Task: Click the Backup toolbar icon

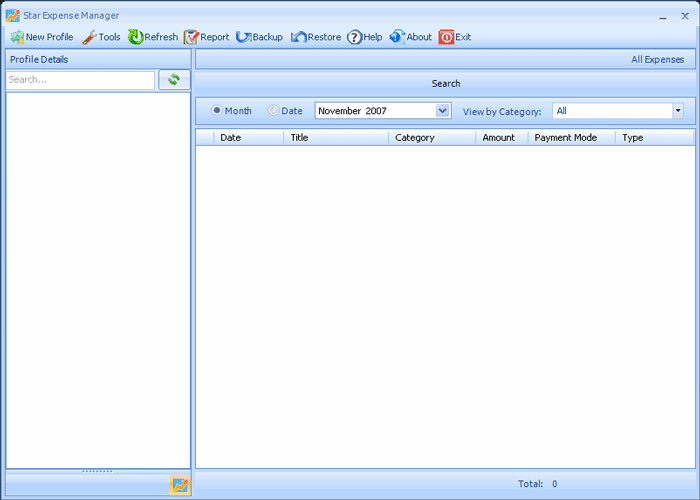Action: (x=244, y=37)
